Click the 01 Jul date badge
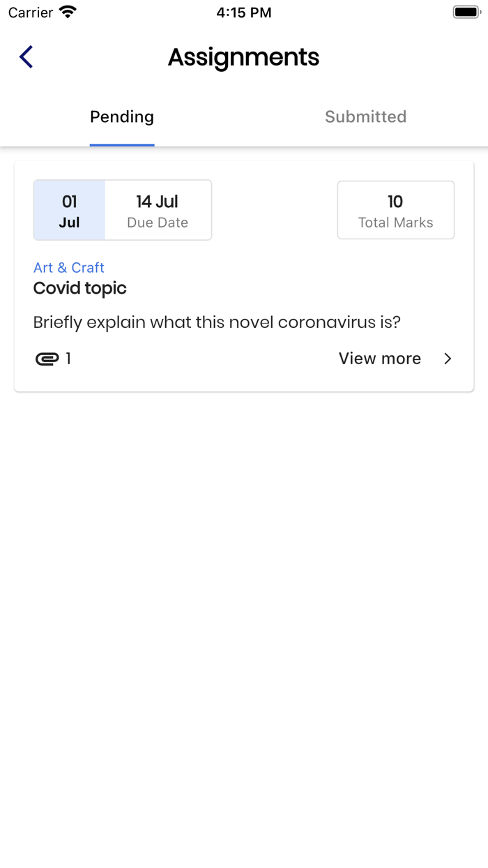 click(70, 210)
